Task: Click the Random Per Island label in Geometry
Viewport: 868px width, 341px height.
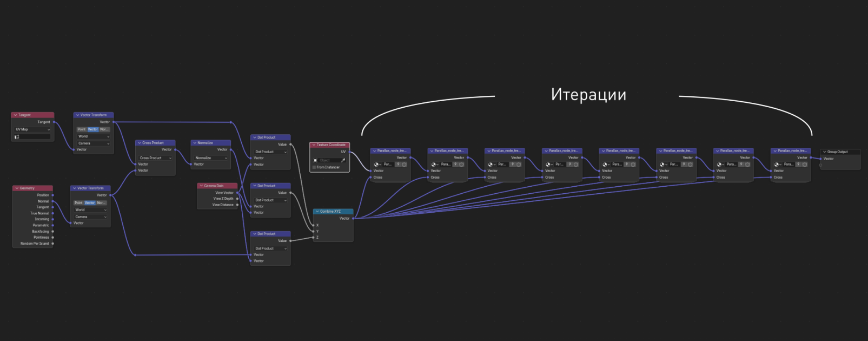Action: (x=35, y=244)
